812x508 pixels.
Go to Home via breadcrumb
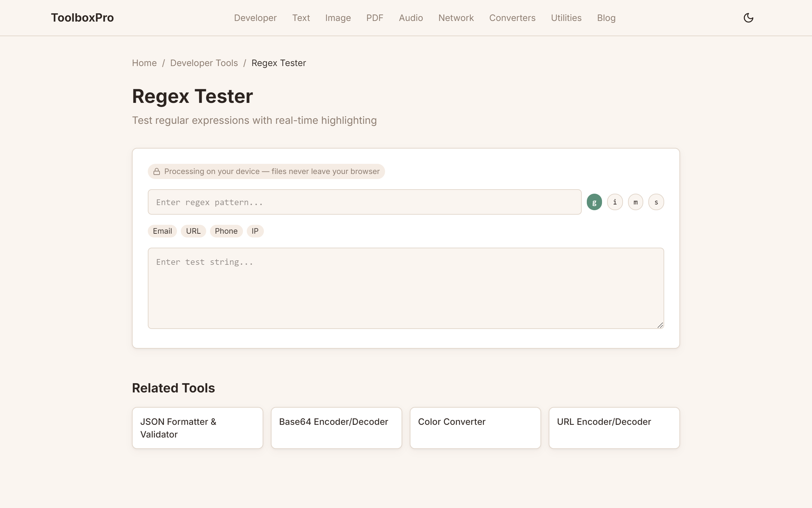pyautogui.click(x=144, y=63)
